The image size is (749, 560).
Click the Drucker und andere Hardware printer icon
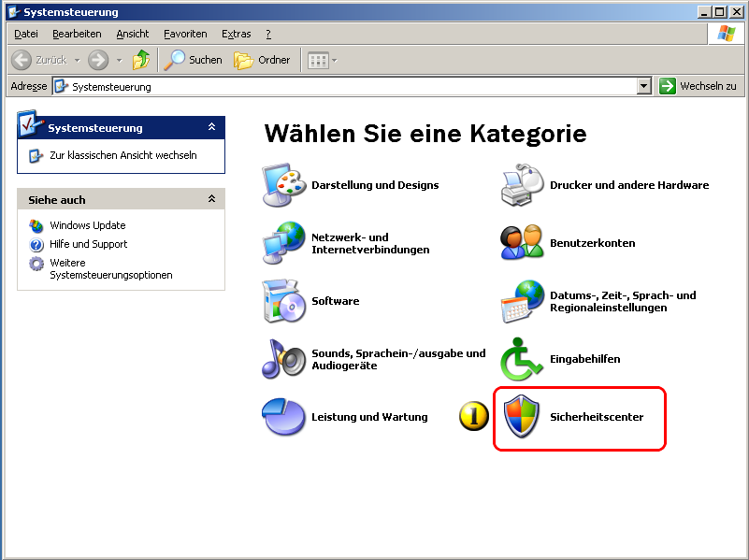[x=522, y=185]
